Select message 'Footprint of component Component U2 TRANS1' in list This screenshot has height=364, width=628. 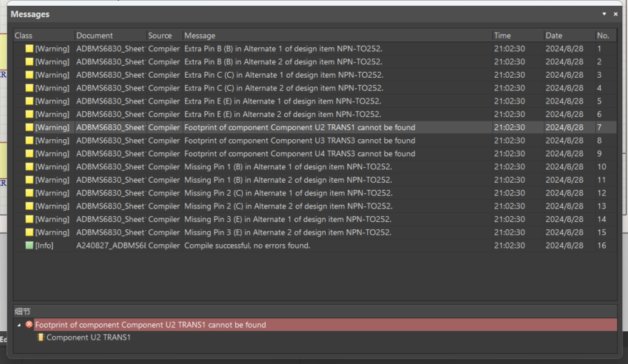(315, 128)
